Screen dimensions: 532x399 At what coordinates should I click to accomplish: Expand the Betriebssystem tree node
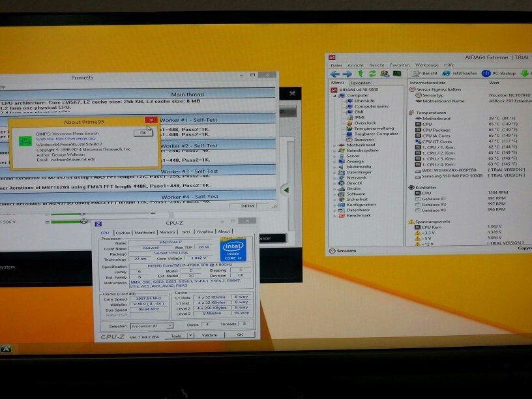tap(334, 151)
